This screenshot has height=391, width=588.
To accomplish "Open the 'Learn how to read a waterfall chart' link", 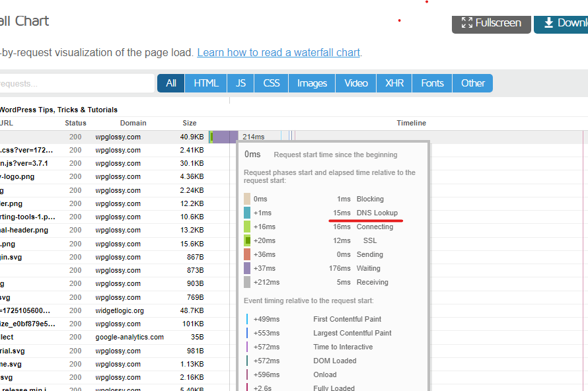I will point(279,52).
